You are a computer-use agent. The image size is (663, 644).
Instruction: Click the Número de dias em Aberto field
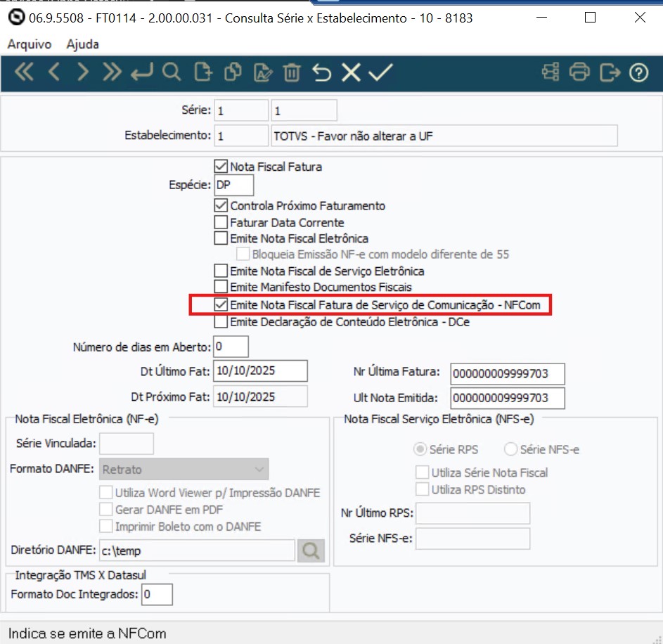[231, 347]
